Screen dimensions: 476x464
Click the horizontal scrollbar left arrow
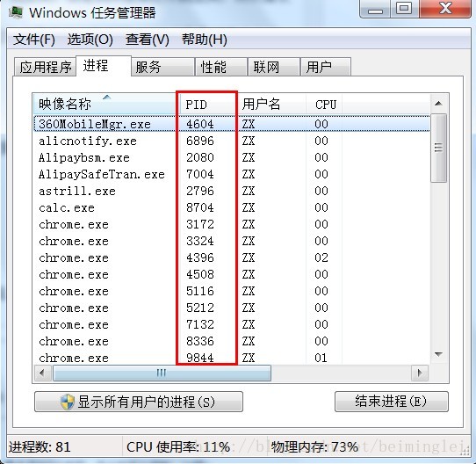pyautogui.click(x=42, y=373)
